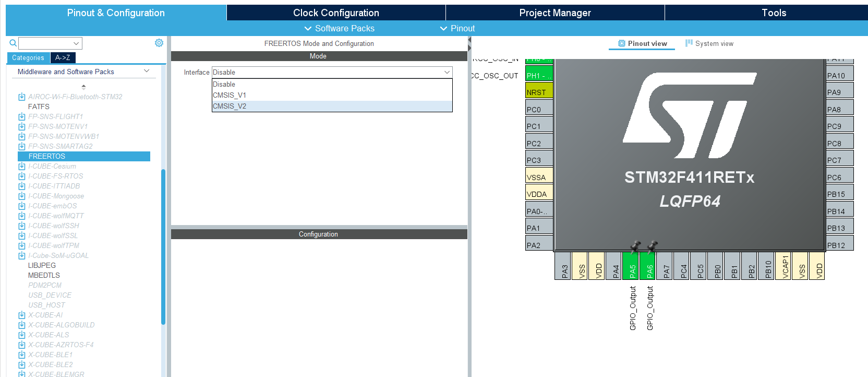Click download icon beside I-CUBE-wolfSSL

[22, 235]
